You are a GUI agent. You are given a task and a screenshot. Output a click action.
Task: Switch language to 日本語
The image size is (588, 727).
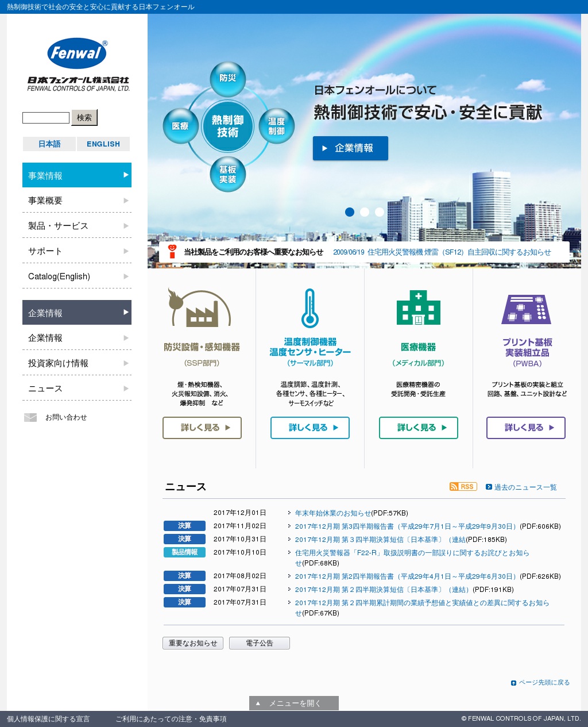click(49, 144)
